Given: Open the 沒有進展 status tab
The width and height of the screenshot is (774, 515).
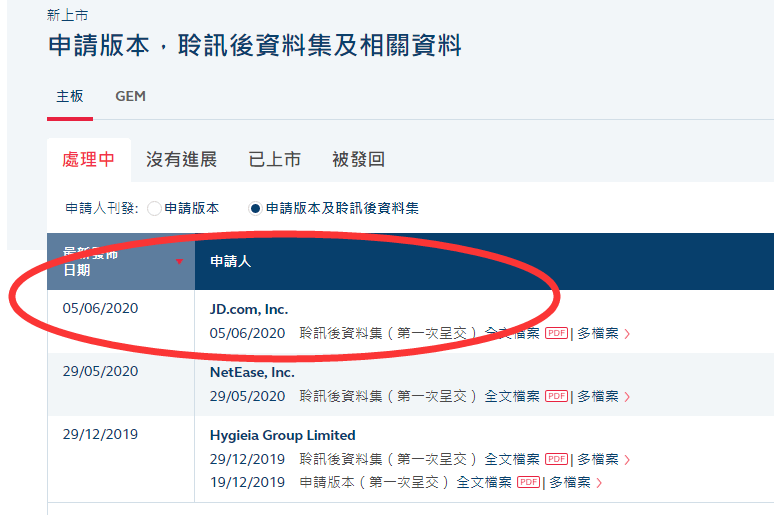Looking at the screenshot, I should 181,159.
